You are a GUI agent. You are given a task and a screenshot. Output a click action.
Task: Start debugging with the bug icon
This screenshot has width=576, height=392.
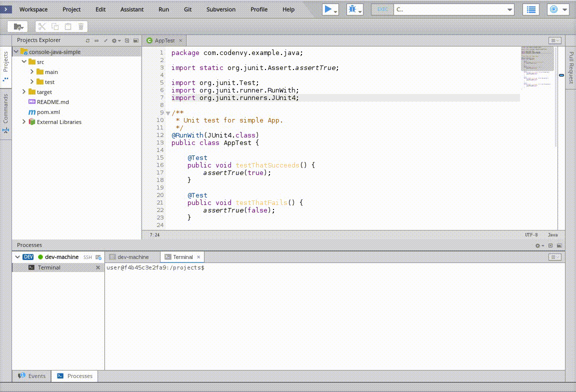coord(352,9)
